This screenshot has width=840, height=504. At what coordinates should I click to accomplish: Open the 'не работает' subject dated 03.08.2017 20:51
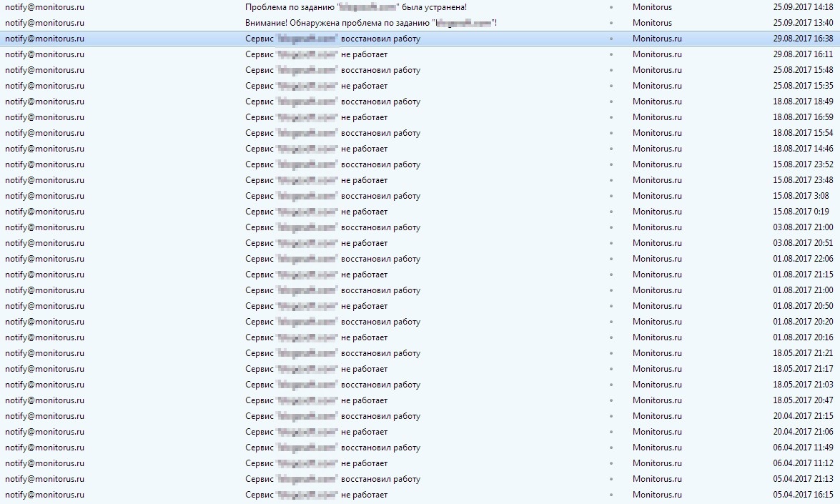click(x=316, y=243)
